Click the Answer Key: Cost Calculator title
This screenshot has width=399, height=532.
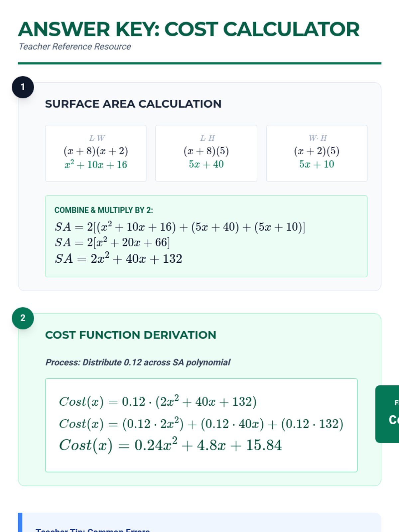tap(189, 29)
